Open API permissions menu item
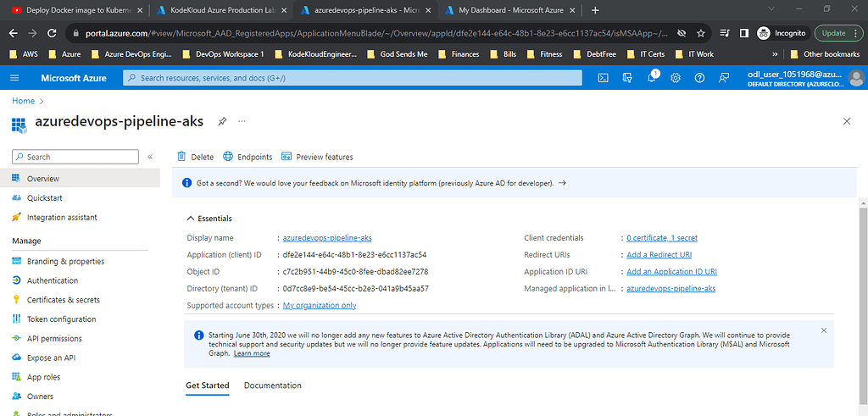The width and height of the screenshot is (868, 416). [54, 339]
